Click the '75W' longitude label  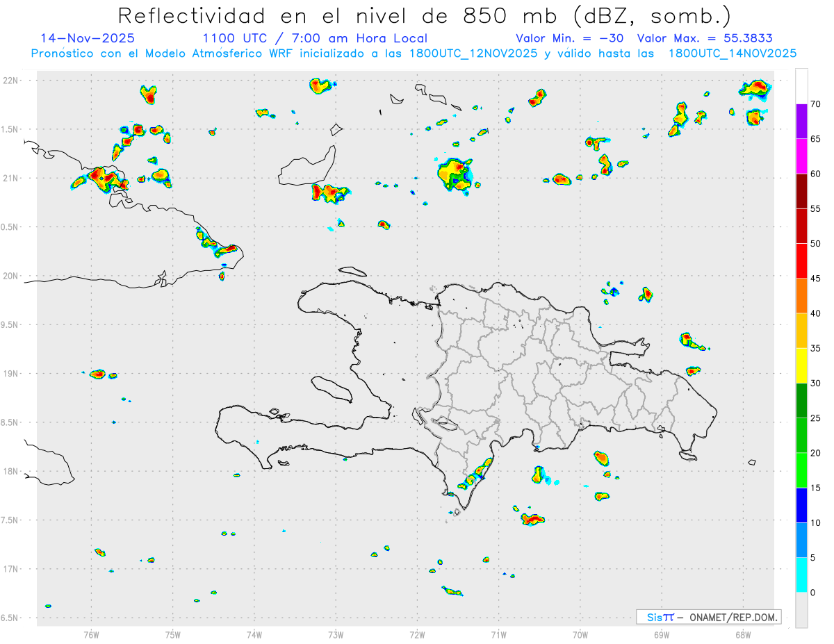click(x=172, y=634)
